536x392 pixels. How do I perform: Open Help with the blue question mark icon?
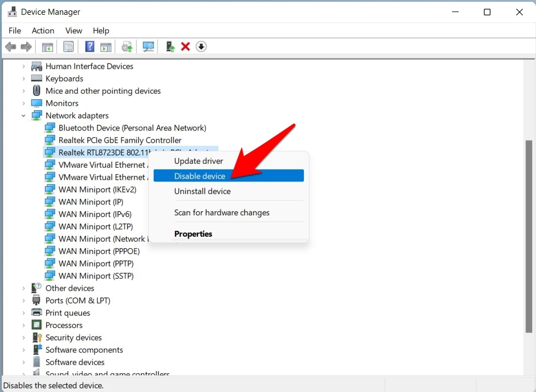89,46
